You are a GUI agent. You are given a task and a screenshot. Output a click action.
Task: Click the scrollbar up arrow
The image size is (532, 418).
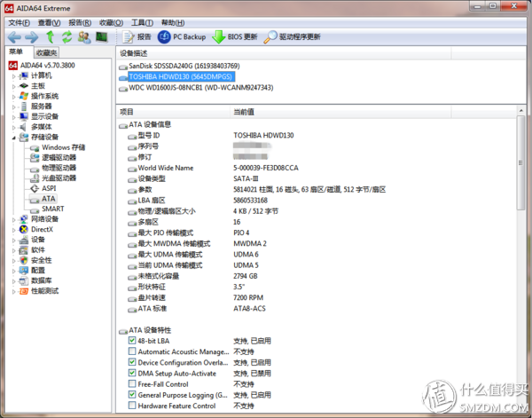pyautogui.click(x=520, y=111)
